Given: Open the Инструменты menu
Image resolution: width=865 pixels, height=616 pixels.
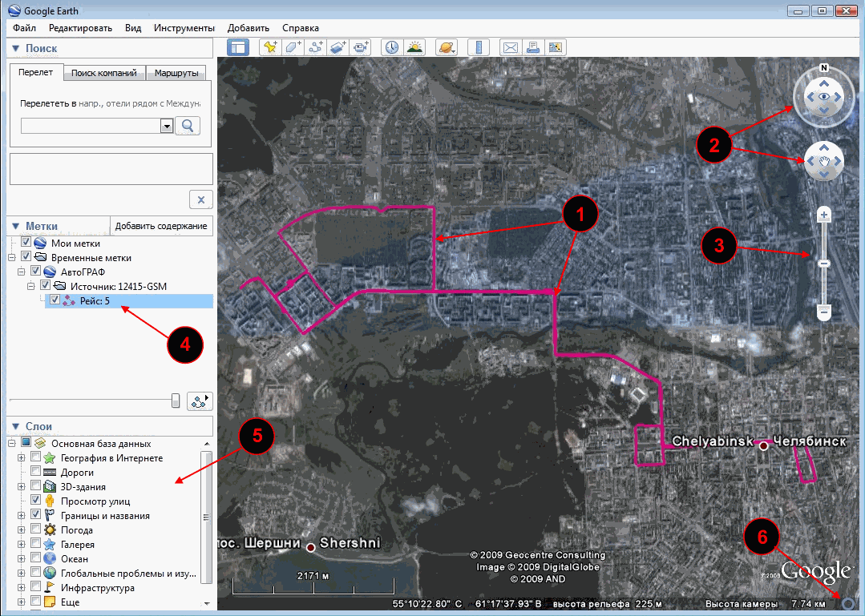Looking at the screenshot, I should (x=184, y=27).
